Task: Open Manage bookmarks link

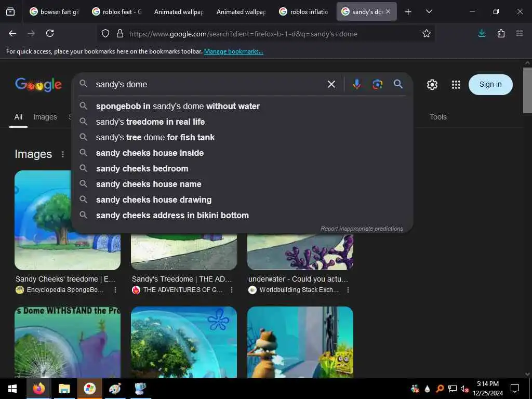Action: click(233, 51)
